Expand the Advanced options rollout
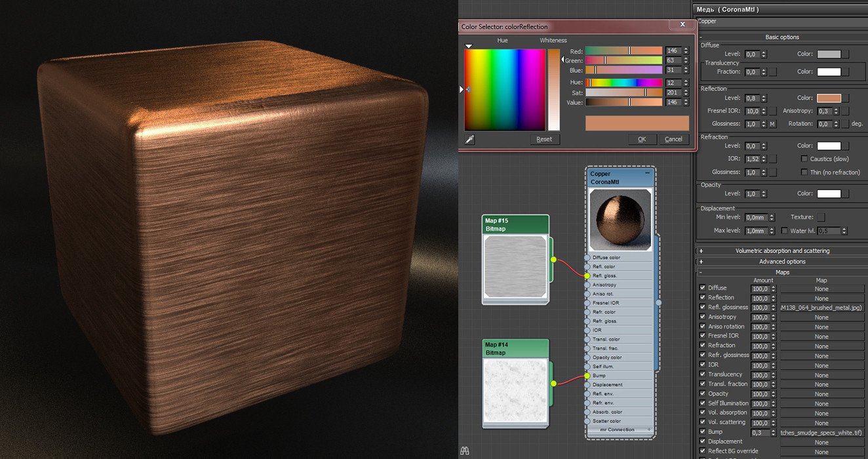 click(x=701, y=262)
